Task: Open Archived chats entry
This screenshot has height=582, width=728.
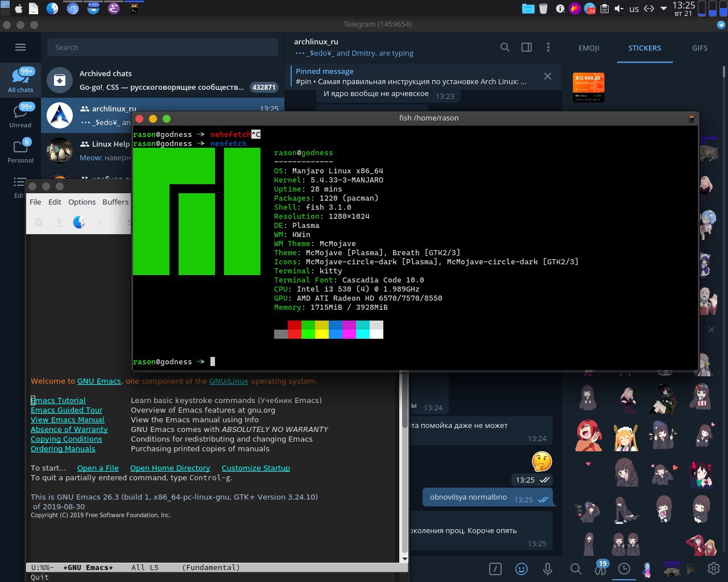Action: (x=163, y=80)
